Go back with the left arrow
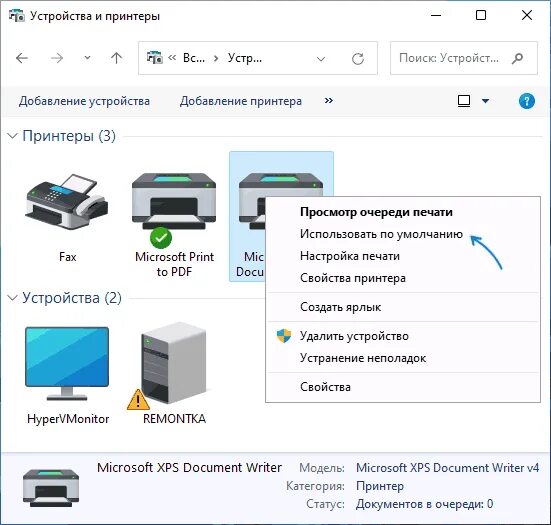Viewport: 551px width, 525px height. point(22,58)
